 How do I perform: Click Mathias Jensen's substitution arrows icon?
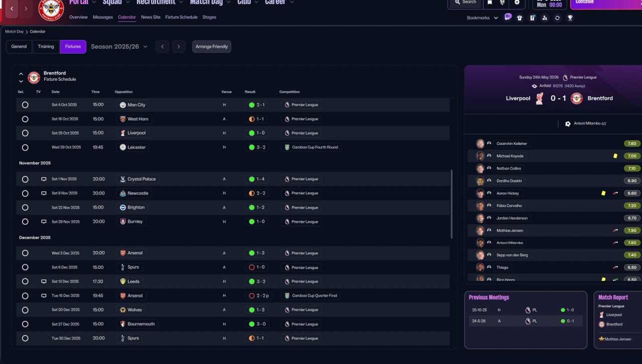click(x=615, y=231)
